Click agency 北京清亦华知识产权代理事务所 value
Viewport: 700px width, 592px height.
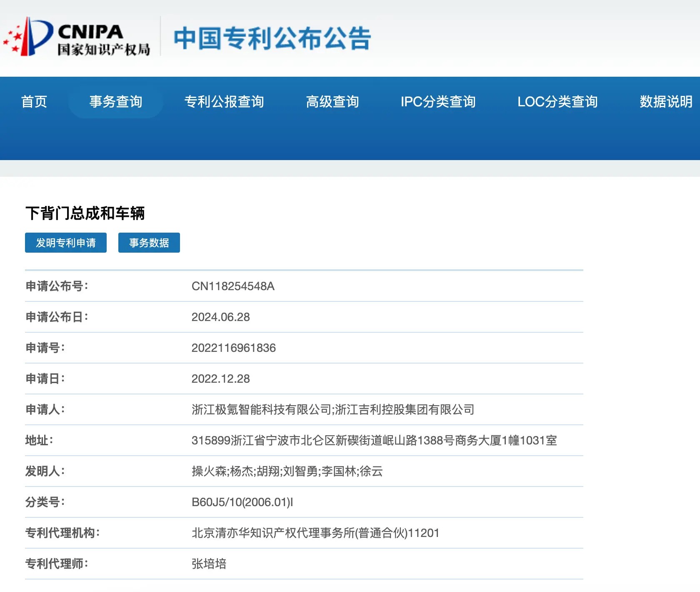pos(315,533)
